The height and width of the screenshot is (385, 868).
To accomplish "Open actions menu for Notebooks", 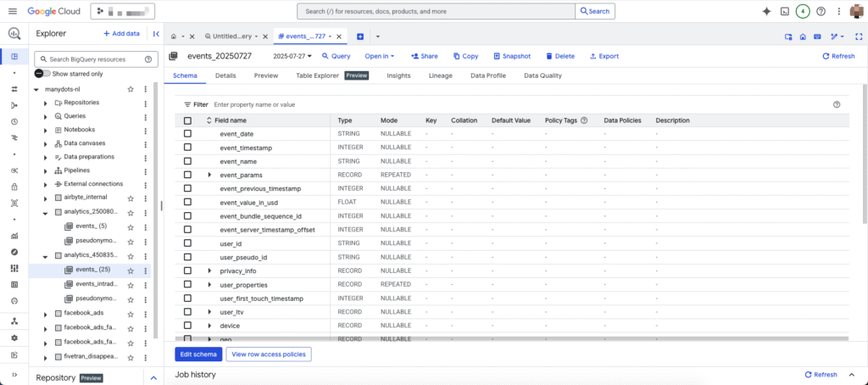I will click(x=146, y=130).
